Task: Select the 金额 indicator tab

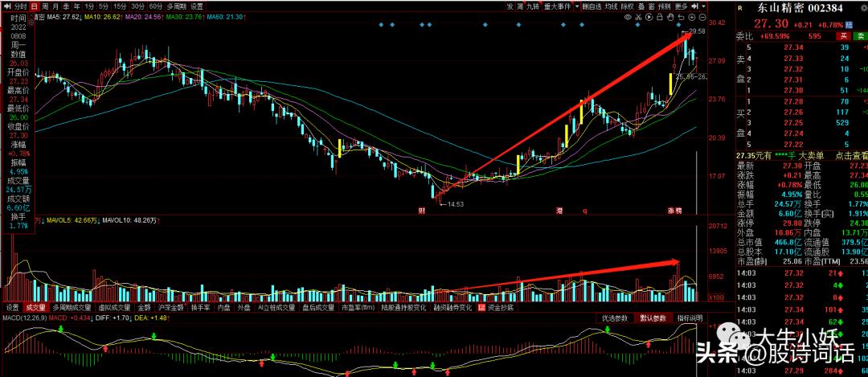Action: pos(144,307)
